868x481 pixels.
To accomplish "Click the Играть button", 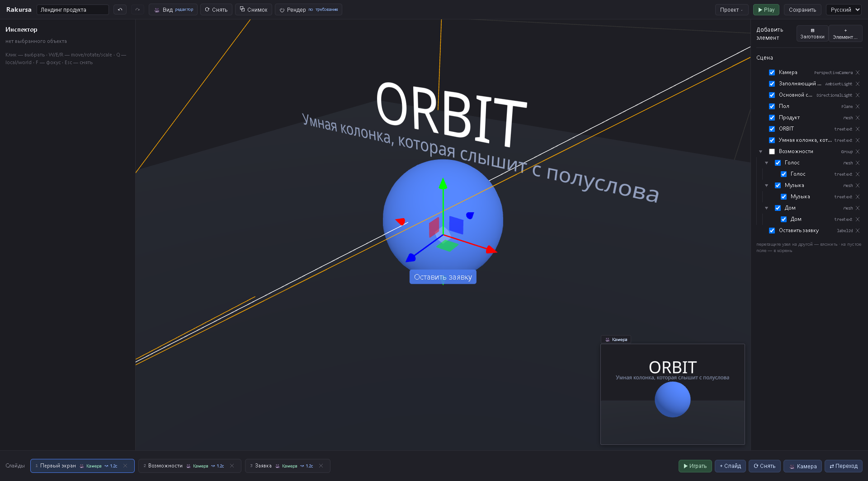I will (x=695, y=466).
